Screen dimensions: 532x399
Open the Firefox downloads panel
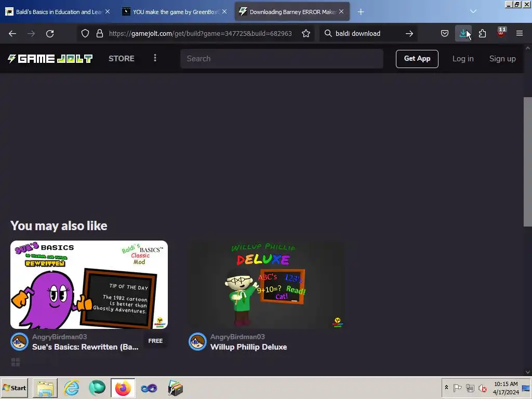pos(463,33)
